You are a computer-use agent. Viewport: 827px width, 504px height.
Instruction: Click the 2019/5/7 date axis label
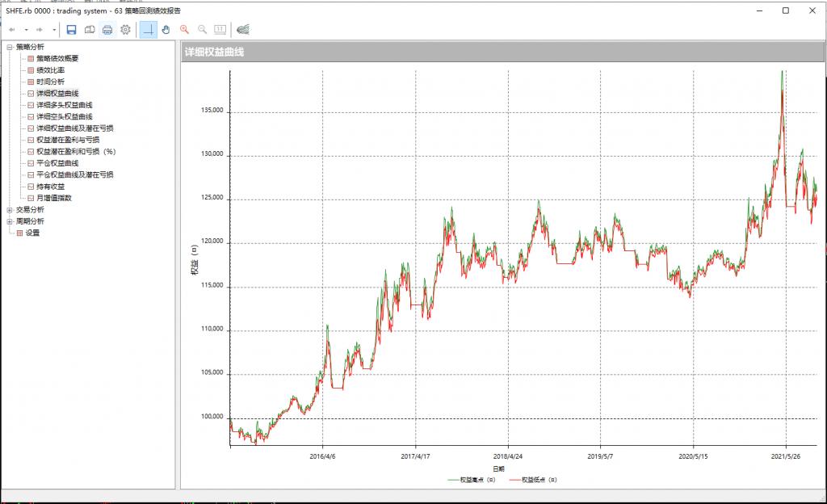600,456
